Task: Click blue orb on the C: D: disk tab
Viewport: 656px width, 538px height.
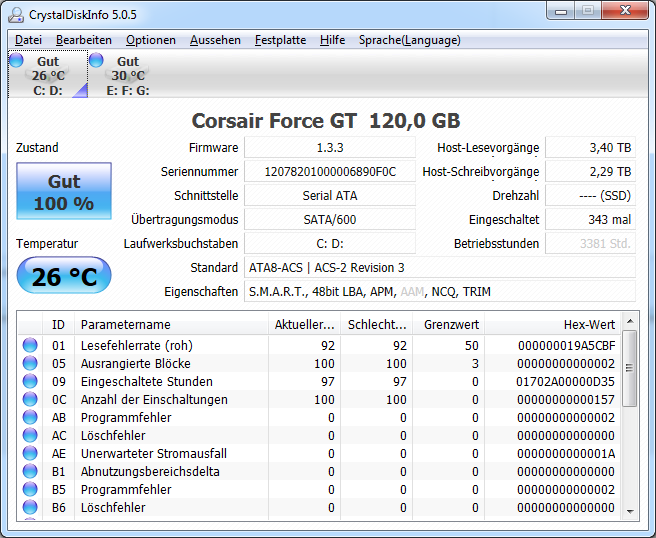Action: tap(16, 60)
